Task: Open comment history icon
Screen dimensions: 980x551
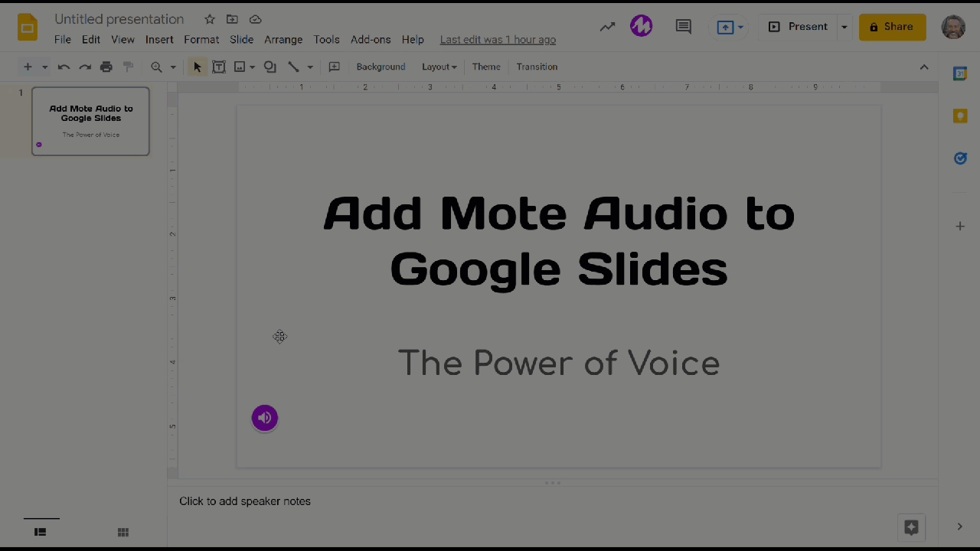Action: click(683, 27)
